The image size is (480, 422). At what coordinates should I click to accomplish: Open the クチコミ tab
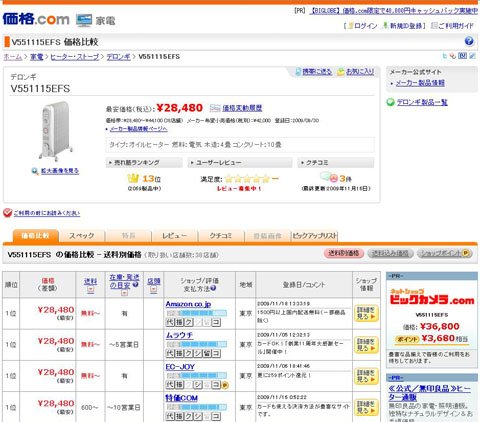click(x=221, y=236)
